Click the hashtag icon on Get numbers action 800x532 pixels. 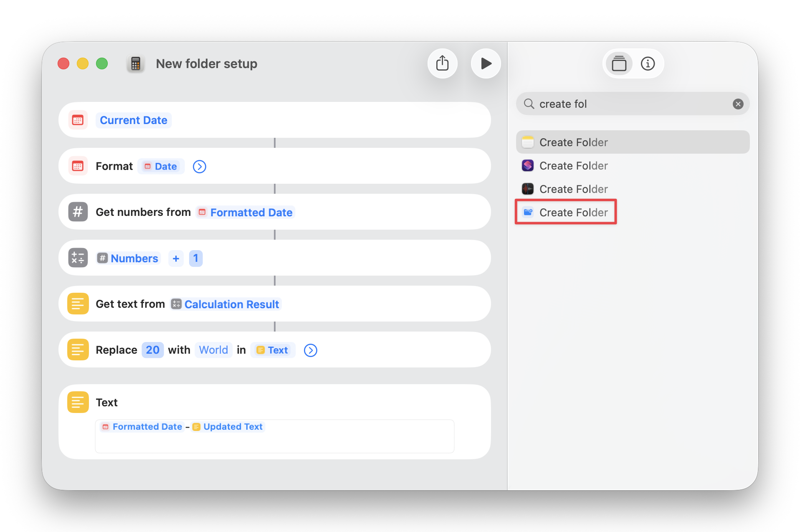[78, 212]
